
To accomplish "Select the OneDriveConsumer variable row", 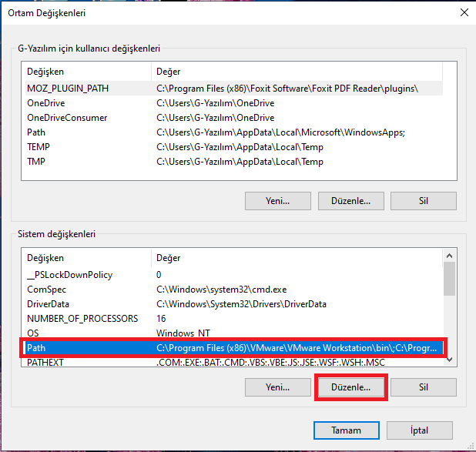I will coord(67,118).
